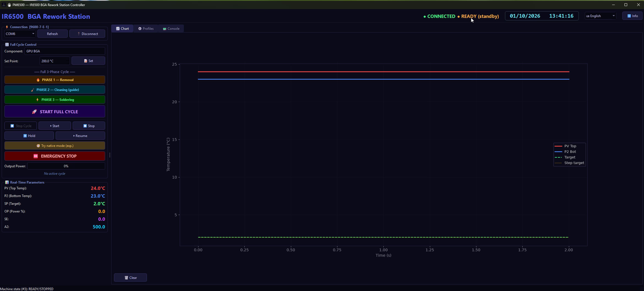This screenshot has height=291, width=644.
Task: Click the Full Cycle Control panel icon
Action: (x=7, y=44)
